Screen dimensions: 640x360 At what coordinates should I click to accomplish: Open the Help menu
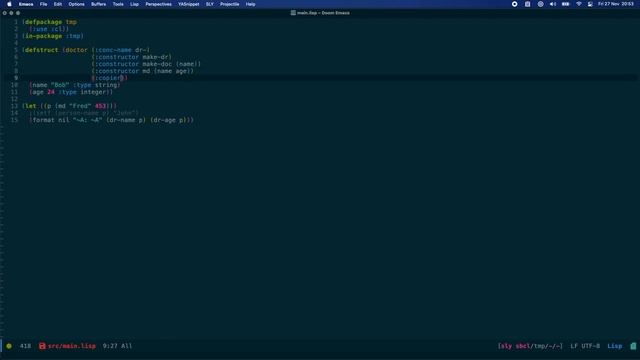click(x=250, y=4)
